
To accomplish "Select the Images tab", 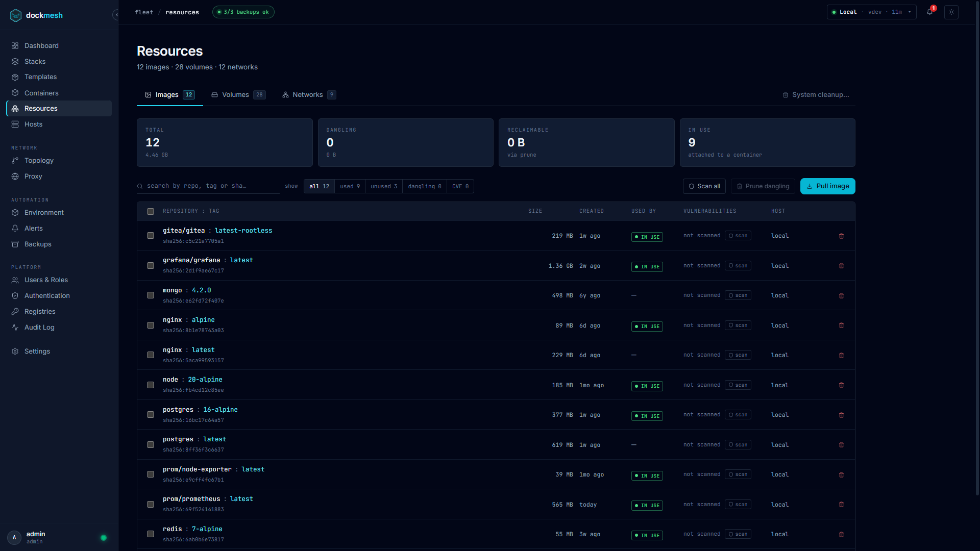I will coord(170,95).
